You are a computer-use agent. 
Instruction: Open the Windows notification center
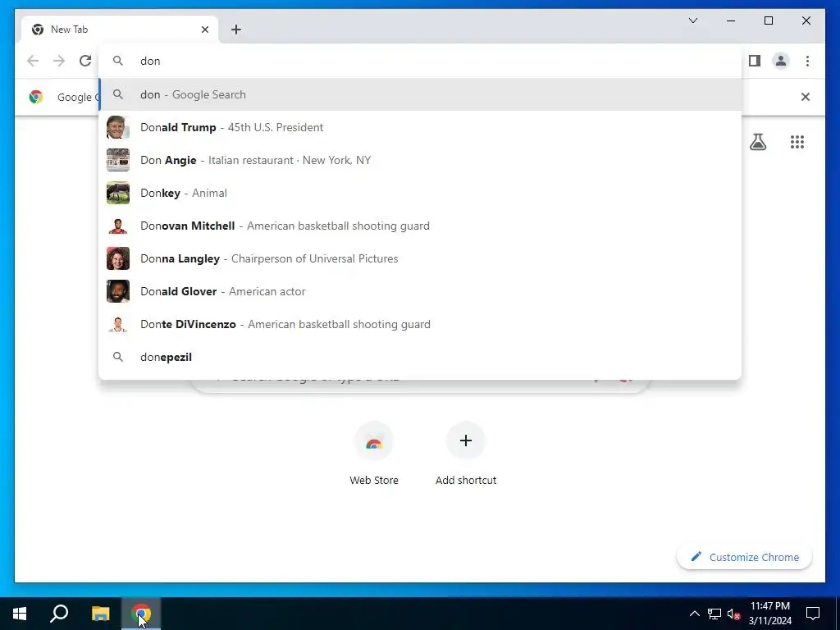(x=813, y=614)
